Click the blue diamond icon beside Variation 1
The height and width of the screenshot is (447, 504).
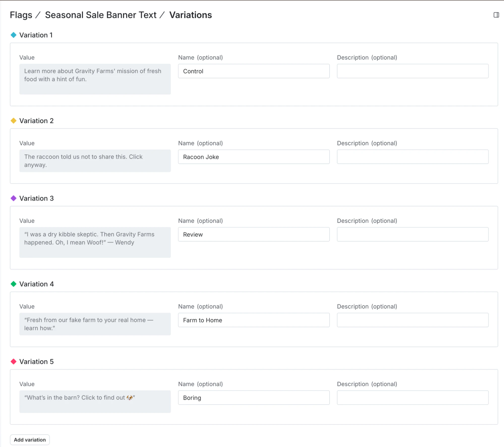13,35
